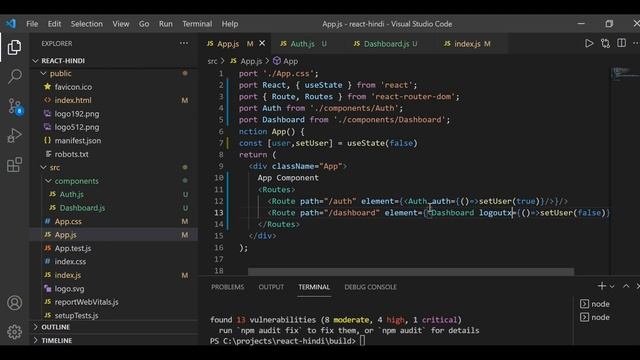The height and width of the screenshot is (360, 640).
Task: Open the Run menu
Action: 165,24
